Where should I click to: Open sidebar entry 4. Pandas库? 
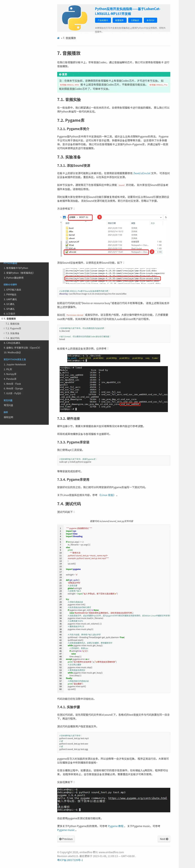[10, 379]
